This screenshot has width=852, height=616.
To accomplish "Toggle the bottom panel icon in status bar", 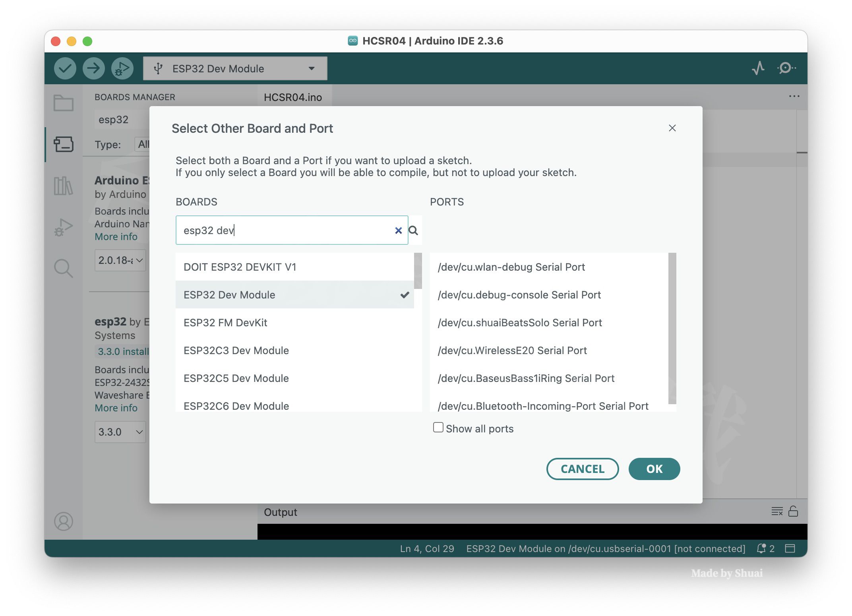I will (x=790, y=548).
